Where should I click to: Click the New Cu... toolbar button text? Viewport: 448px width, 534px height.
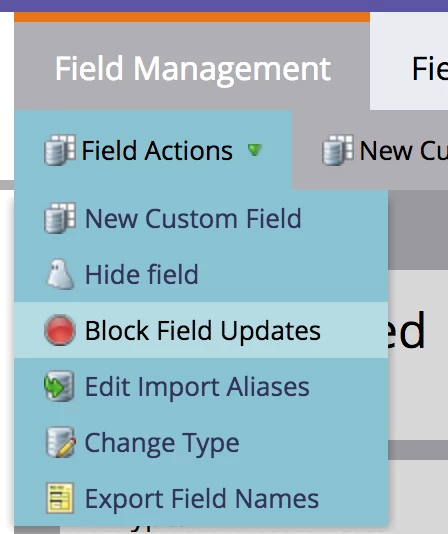pyautogui.click(x=404, y=150)
